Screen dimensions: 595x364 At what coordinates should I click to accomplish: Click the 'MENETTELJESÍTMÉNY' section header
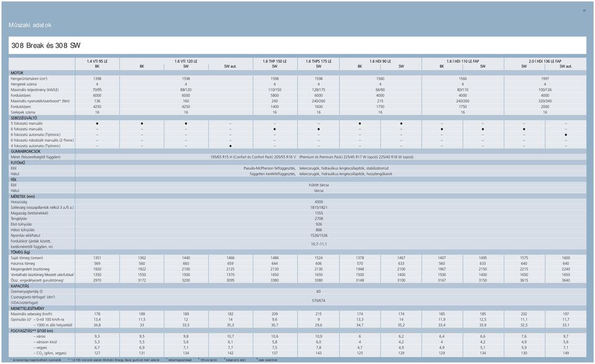pos(27,308)
